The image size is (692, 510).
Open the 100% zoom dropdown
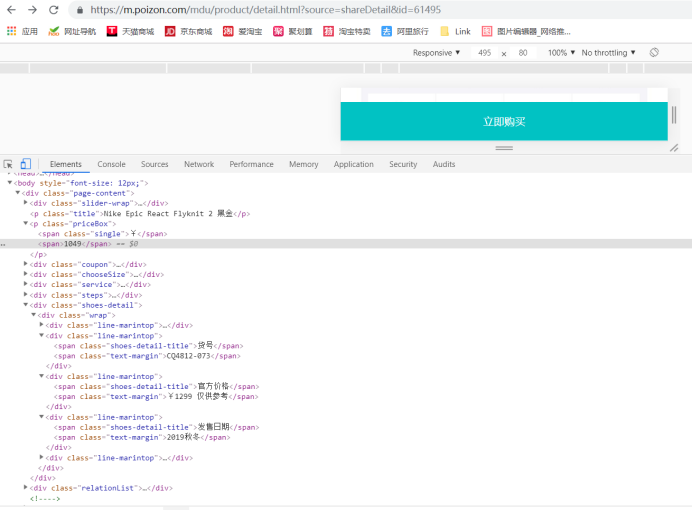coord(561,52)
